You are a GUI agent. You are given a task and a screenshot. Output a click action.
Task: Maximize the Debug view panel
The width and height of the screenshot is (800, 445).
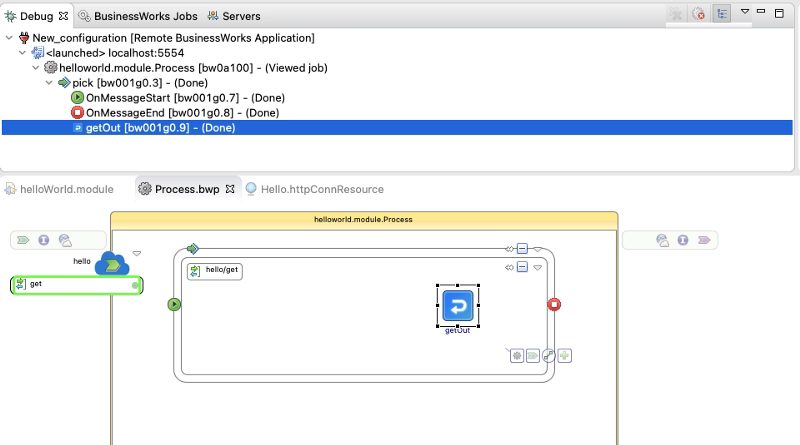779,13
